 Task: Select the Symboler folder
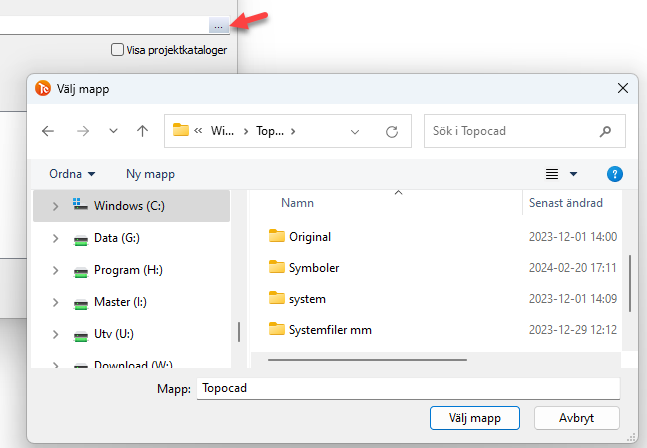point(314,267)
